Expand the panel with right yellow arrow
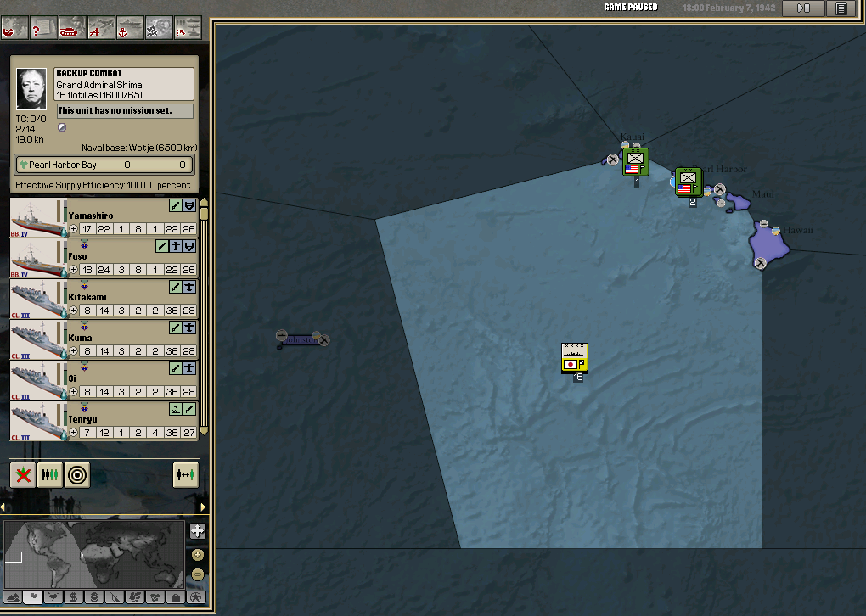Screen dimensions: 866x616 [202, 507]
